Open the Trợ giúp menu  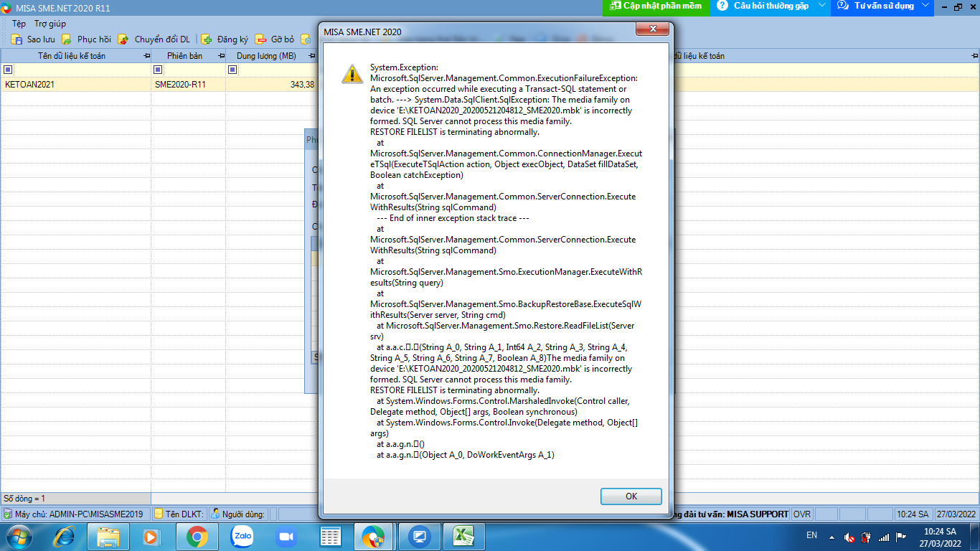click(50, 24)
